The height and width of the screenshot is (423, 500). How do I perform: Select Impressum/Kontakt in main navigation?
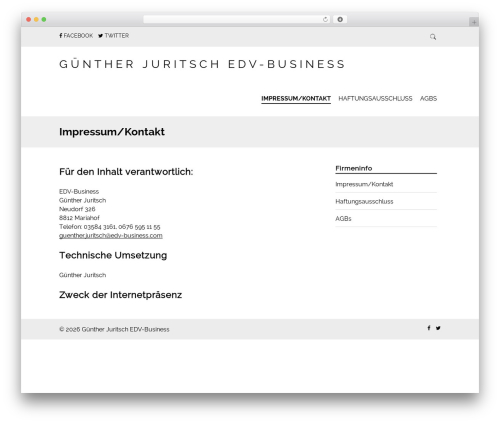(296, 99)
